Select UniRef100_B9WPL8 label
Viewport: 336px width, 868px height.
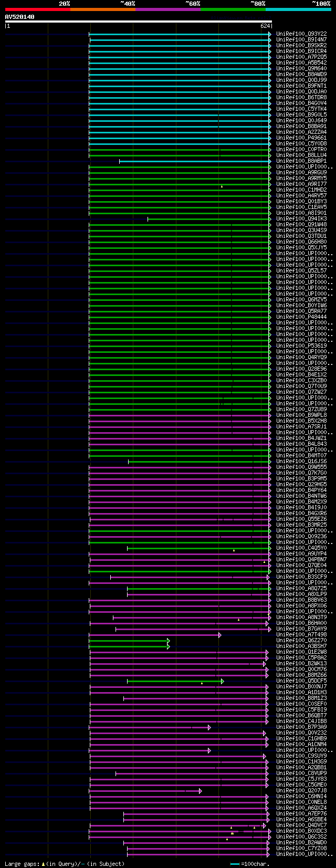[301, 415]
